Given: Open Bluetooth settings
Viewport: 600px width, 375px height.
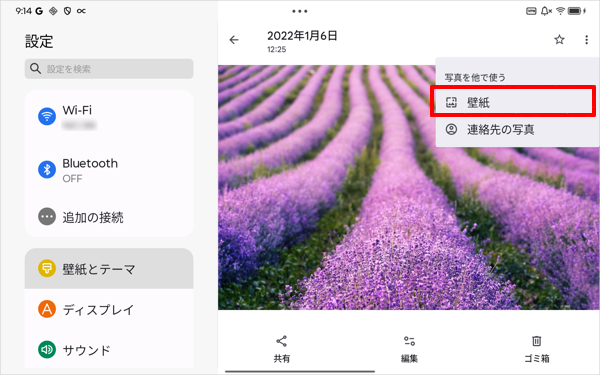Looking at the screenshot, I should pyautogui.click(x=109, y=170).
